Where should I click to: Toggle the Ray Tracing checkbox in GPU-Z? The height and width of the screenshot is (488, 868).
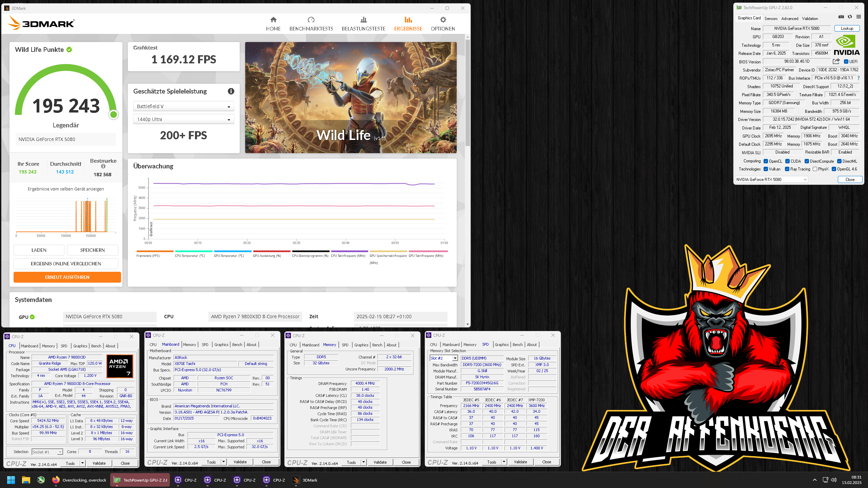(787, 169)
